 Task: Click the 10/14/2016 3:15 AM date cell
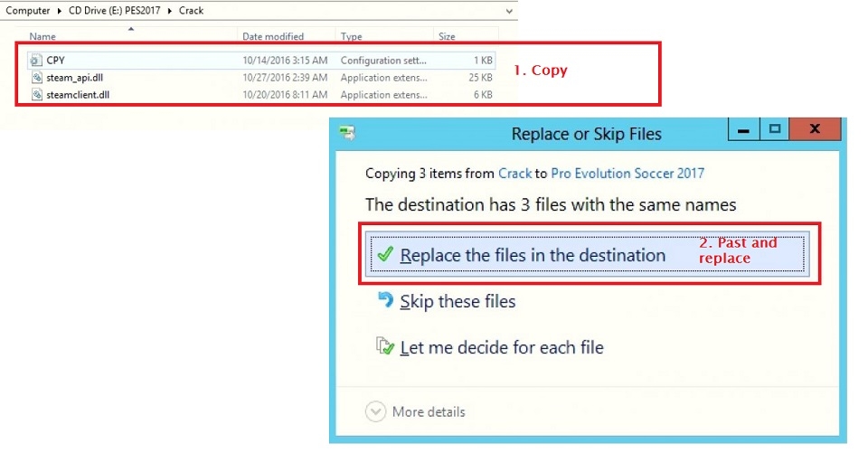(x=285, y=61)
